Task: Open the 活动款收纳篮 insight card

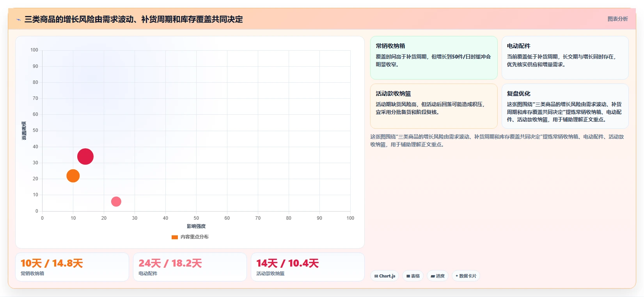Action: click(x=434, y=106)
